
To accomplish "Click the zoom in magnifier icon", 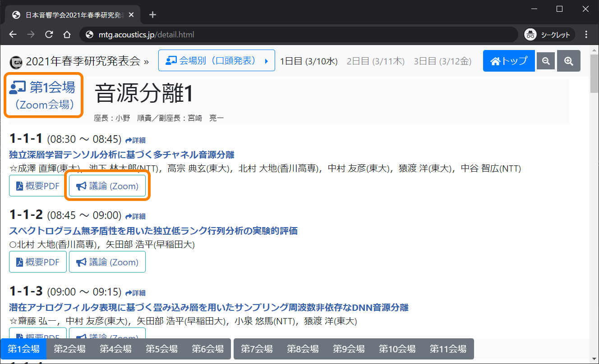I will pyautogui.click(x=568, y=61).
